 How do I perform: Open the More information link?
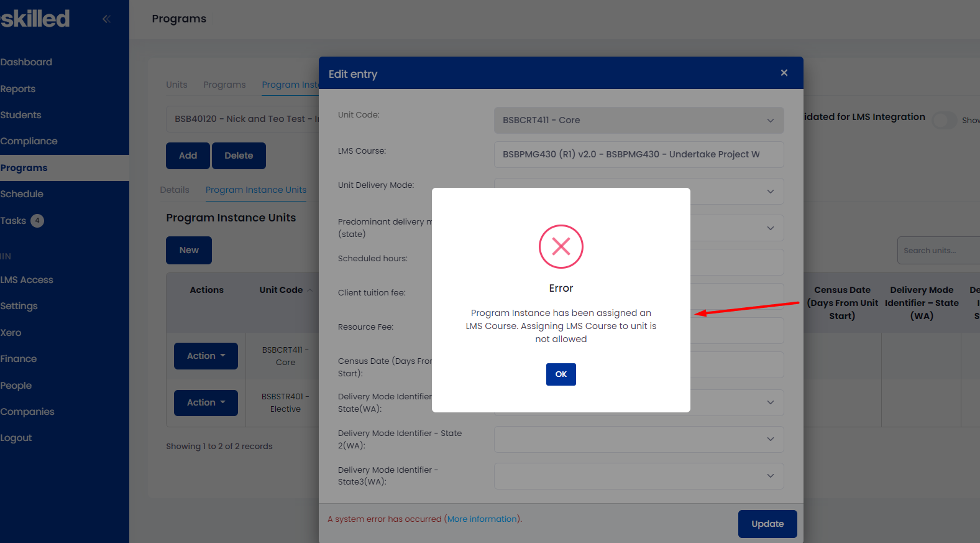click(483, 519)
